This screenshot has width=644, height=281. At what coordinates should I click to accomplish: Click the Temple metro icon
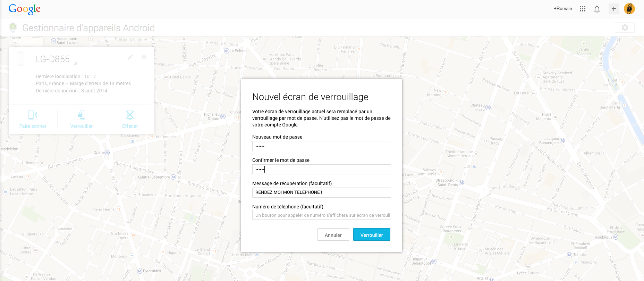(569, 255)
